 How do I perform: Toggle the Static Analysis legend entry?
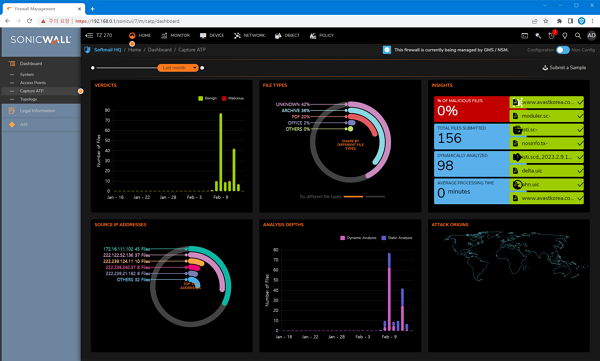(x=397, y=238)
